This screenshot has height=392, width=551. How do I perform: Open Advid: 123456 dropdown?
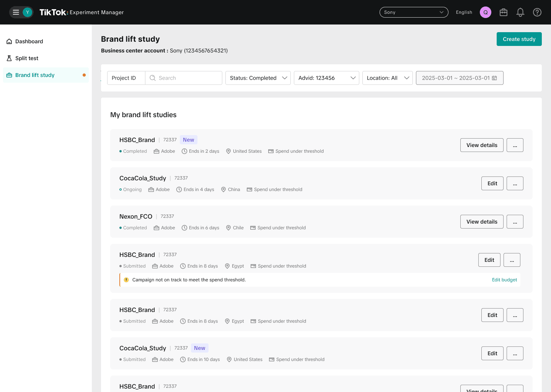pyautogui.click(x=326, y=78)
